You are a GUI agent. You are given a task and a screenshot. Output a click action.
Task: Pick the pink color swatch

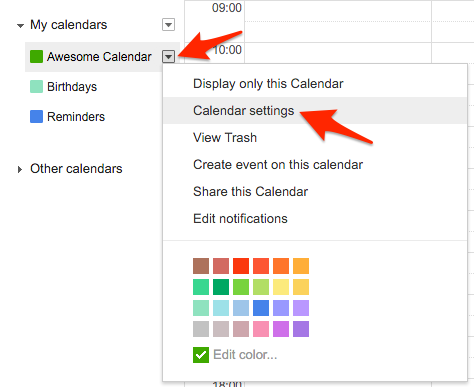point(261,329)
